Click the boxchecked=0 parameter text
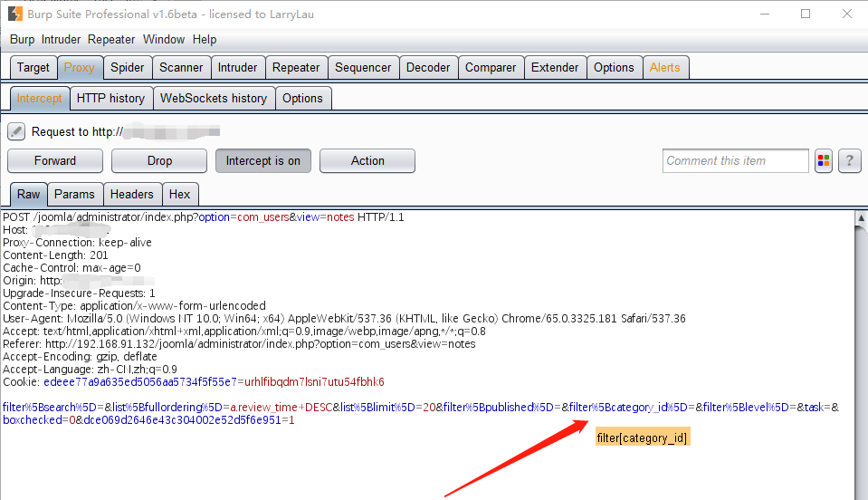The image size is (868, 500). tap(39, 420)
